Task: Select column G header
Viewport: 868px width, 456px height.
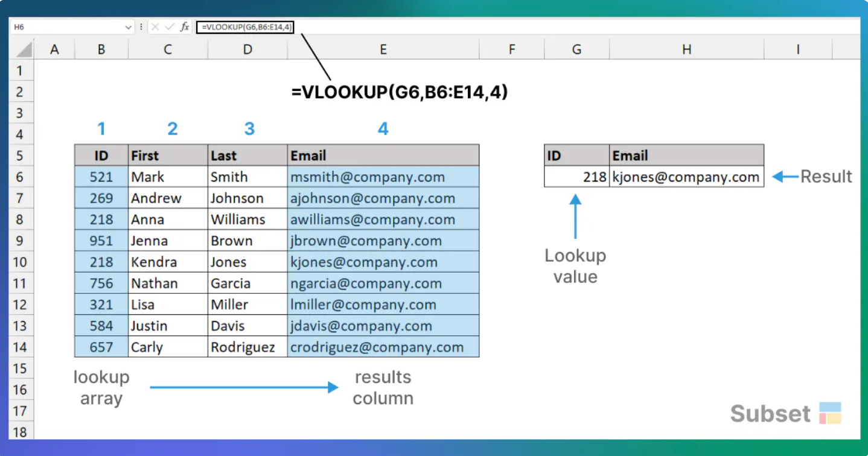Action: tap(577, 49)
